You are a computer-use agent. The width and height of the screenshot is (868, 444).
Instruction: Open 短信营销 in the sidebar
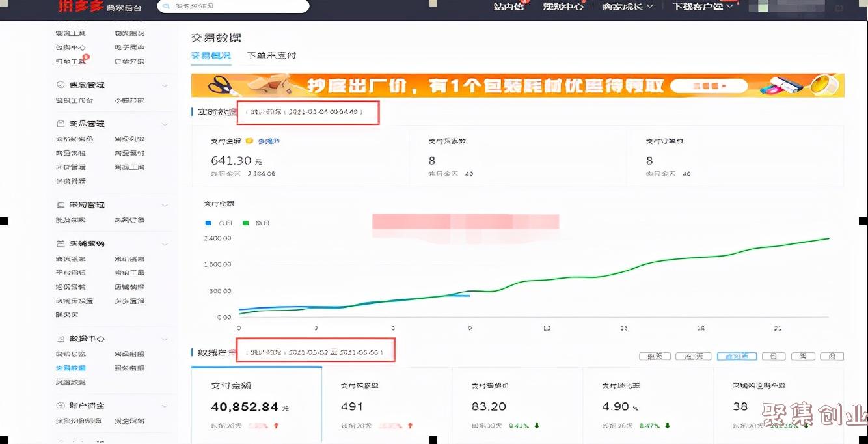71,287
